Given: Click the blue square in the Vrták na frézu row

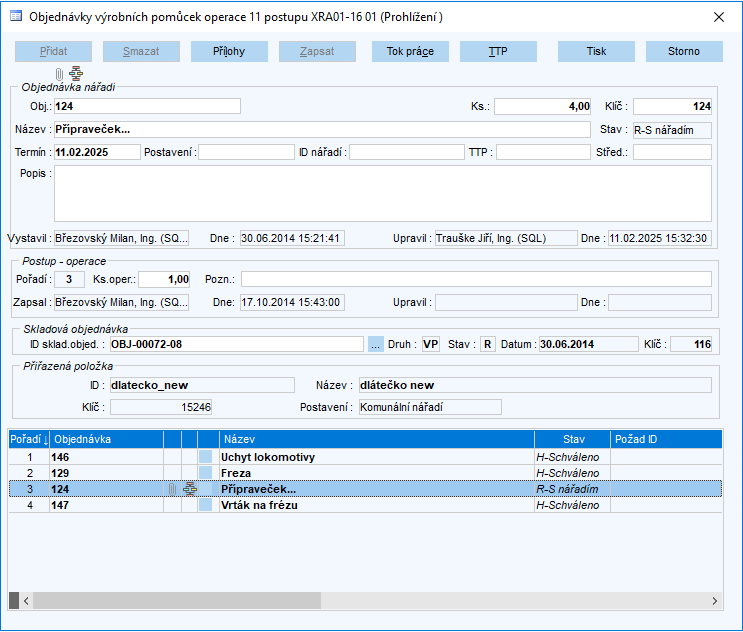Looking at the screenshot, I should (206, 505).
